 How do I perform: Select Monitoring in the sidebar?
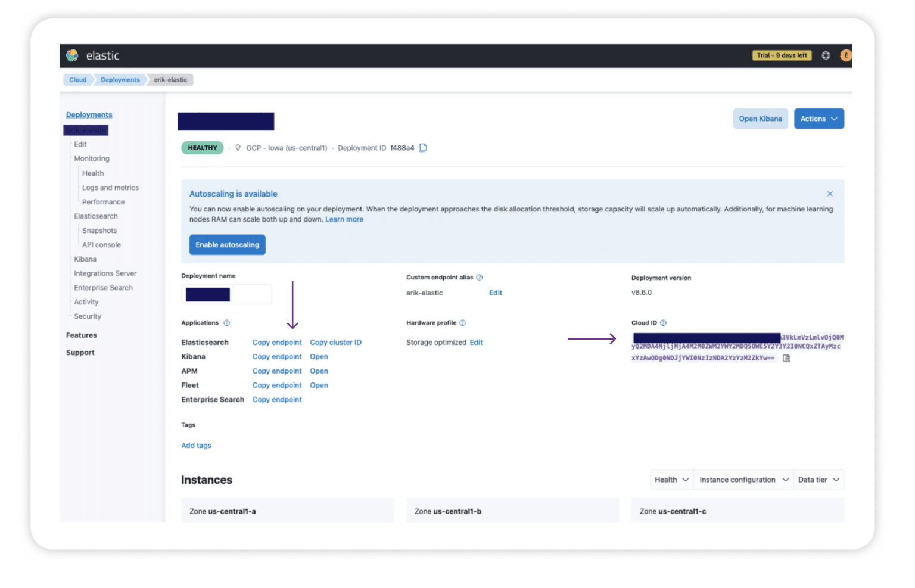(92, 158)
